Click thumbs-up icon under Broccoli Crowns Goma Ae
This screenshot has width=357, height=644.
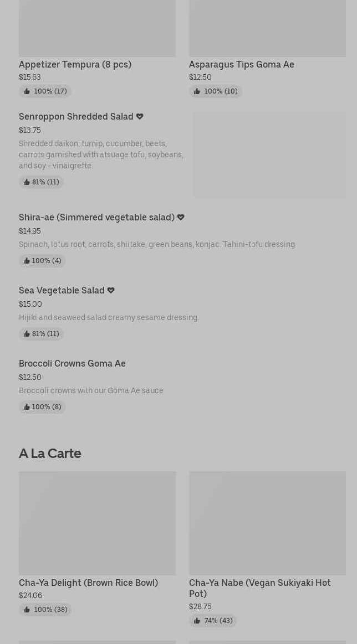27,407
